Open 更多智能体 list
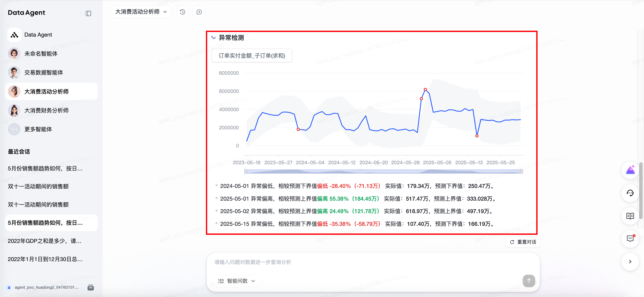The width and height of the screenshot is (644, 297). click(x=38, y=129)
